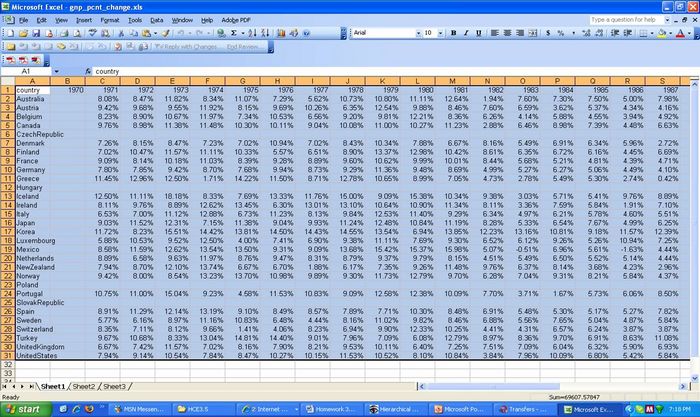Open the Arial font name dropdown

416,33
